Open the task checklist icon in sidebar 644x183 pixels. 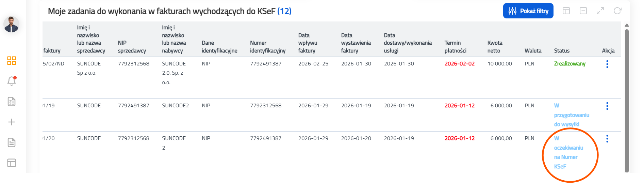click(x=12, y=102)
